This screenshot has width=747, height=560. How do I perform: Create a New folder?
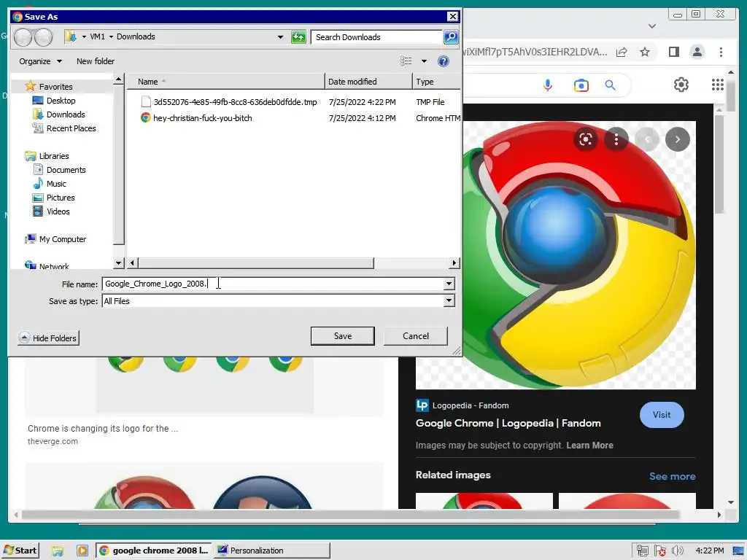(96, 61)
